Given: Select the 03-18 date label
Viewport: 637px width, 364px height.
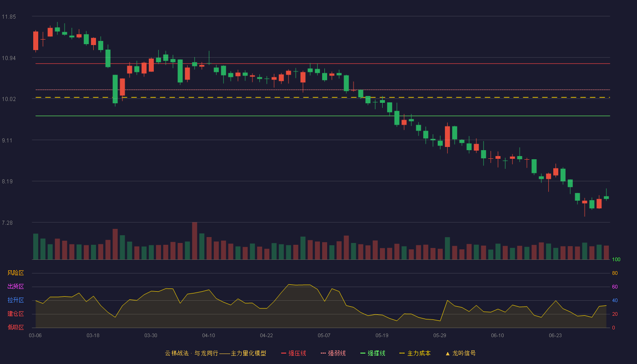Looking at the screenshot, I should pyautogui.click(x=93, y=335).
